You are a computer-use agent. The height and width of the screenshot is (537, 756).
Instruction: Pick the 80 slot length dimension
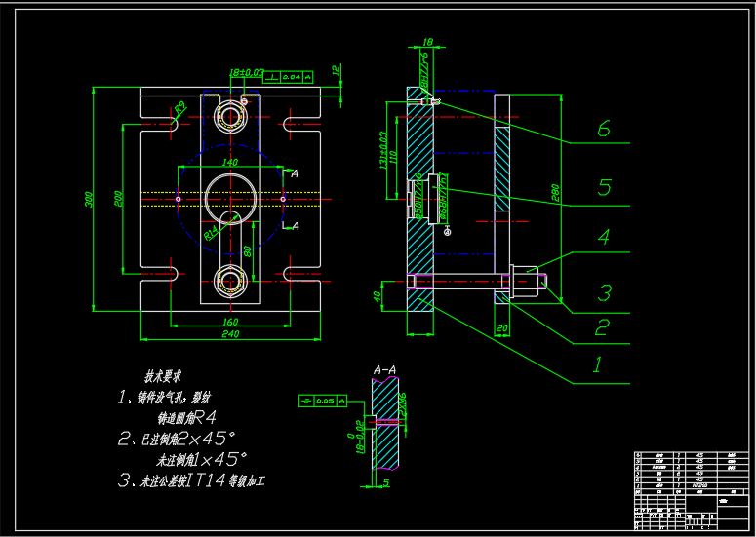[x=247, y=250]
